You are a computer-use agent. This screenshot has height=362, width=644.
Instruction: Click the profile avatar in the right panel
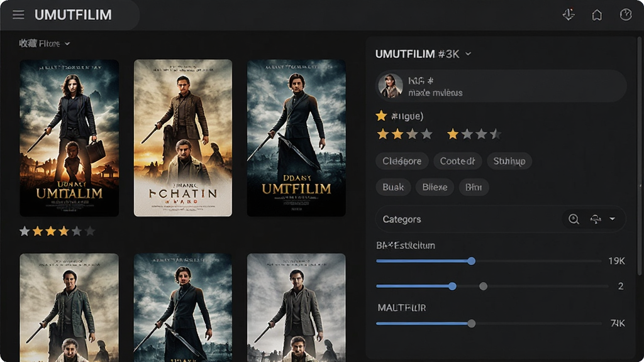click(x=390, y=85)
